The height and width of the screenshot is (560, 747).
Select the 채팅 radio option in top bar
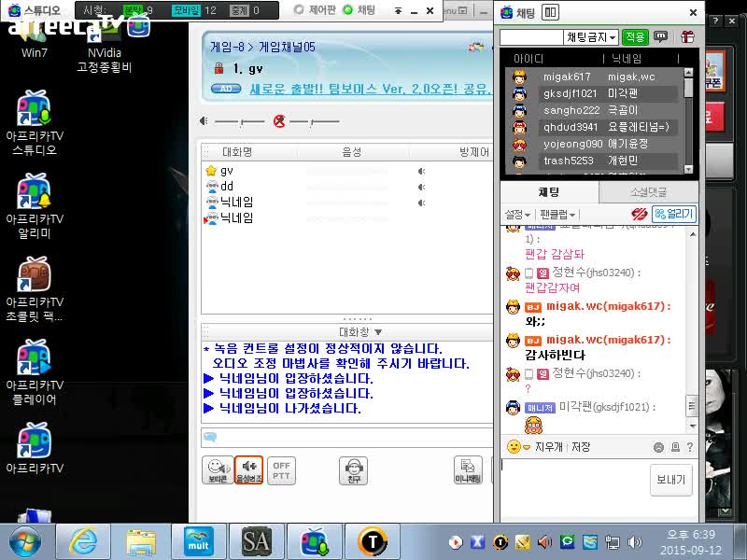(x=348, y=10)
